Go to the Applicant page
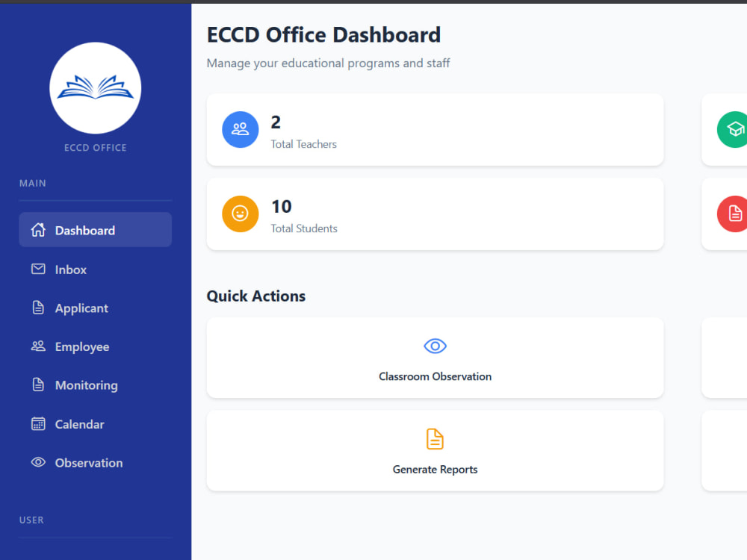This screenshot has height=560, width=747. (x=96, y=308)
